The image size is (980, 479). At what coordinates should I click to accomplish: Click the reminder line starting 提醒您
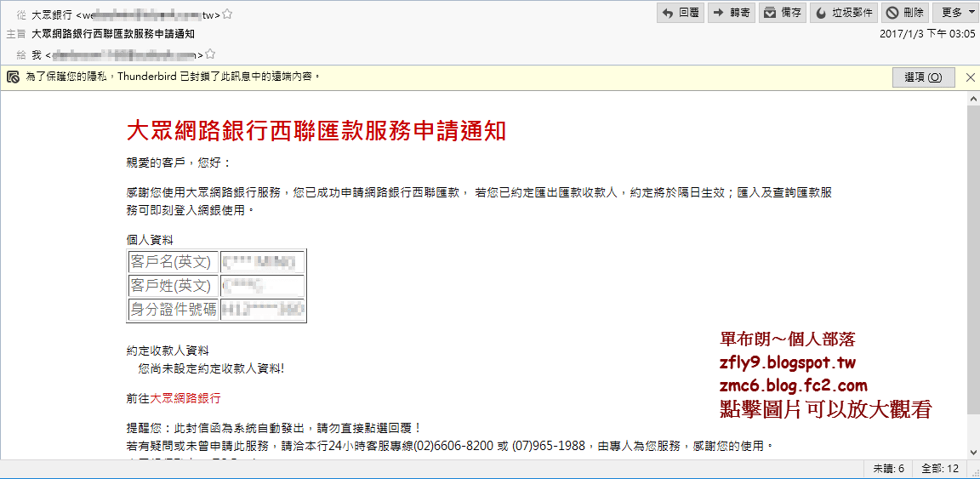point(275,428)
